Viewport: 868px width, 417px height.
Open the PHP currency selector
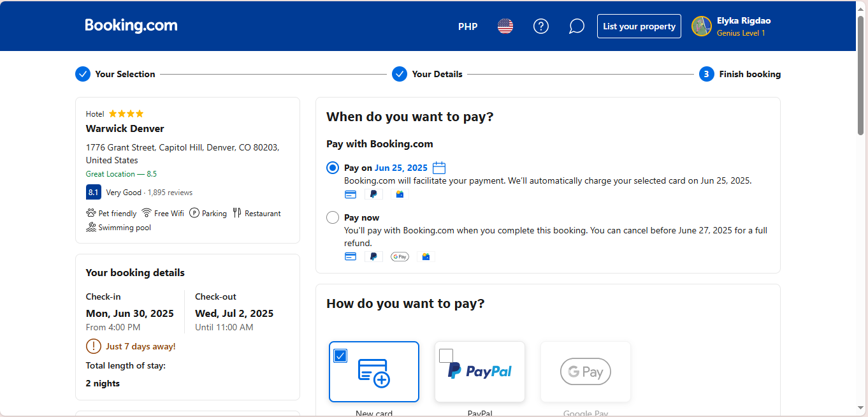tap(468, 26)
